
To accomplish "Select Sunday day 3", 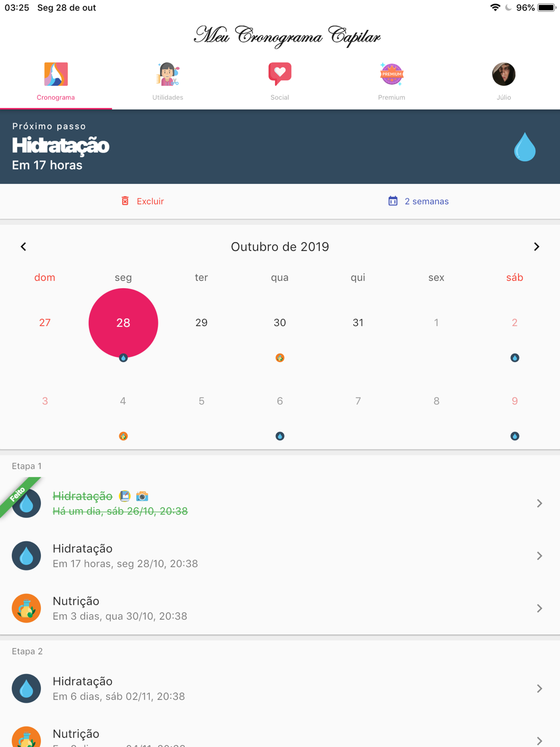I will pyautogui.click(x=45, y=401).
